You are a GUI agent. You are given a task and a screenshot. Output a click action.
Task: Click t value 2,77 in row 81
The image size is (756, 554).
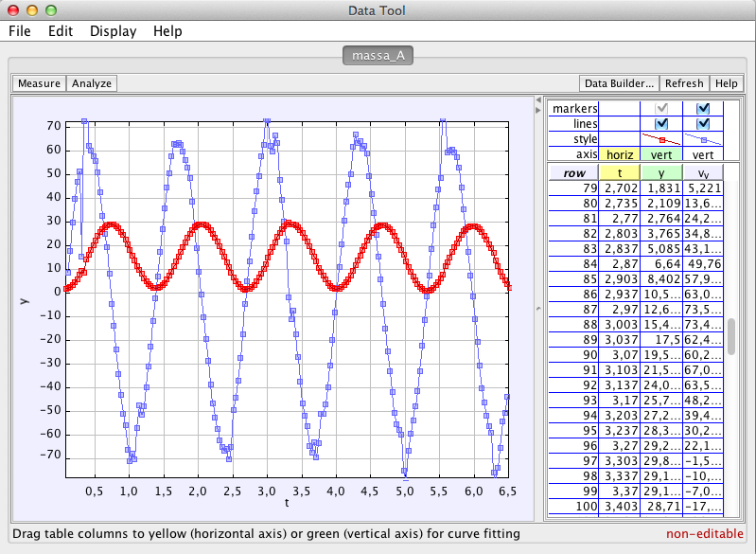pos(620,219)
